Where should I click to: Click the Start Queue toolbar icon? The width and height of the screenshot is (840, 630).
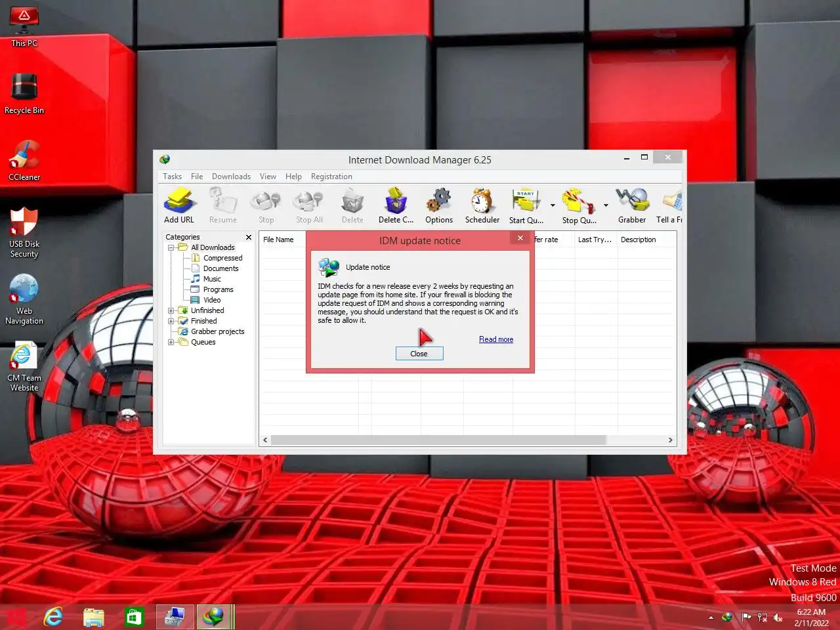click(526, 205)
